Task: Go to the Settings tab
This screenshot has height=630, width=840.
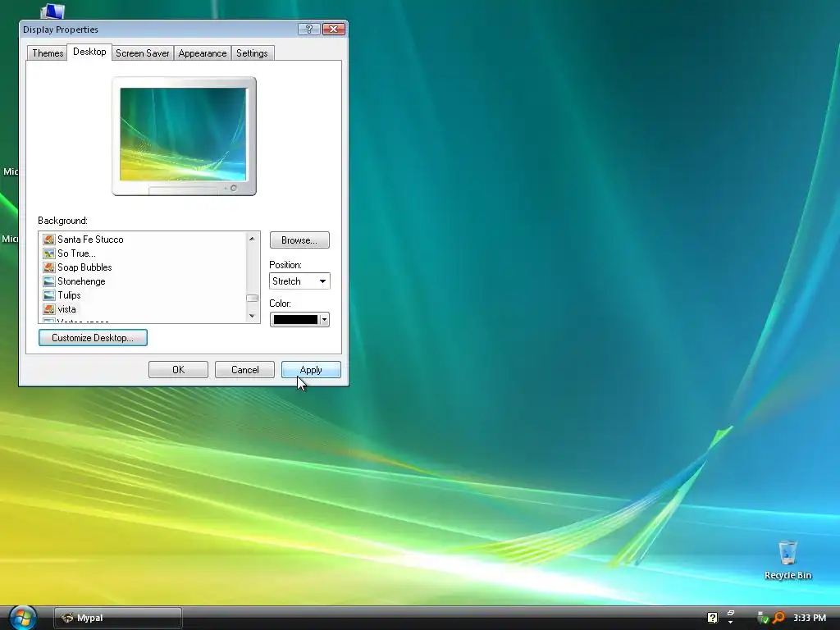Action: 253,53
